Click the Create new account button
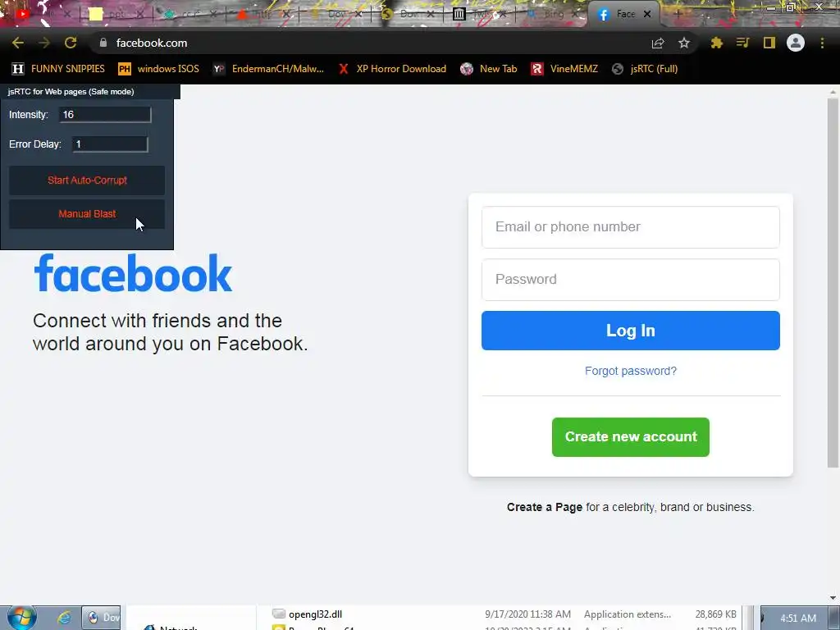The width and height of the screenshot is (840, 630). click(x=631, y=437)
